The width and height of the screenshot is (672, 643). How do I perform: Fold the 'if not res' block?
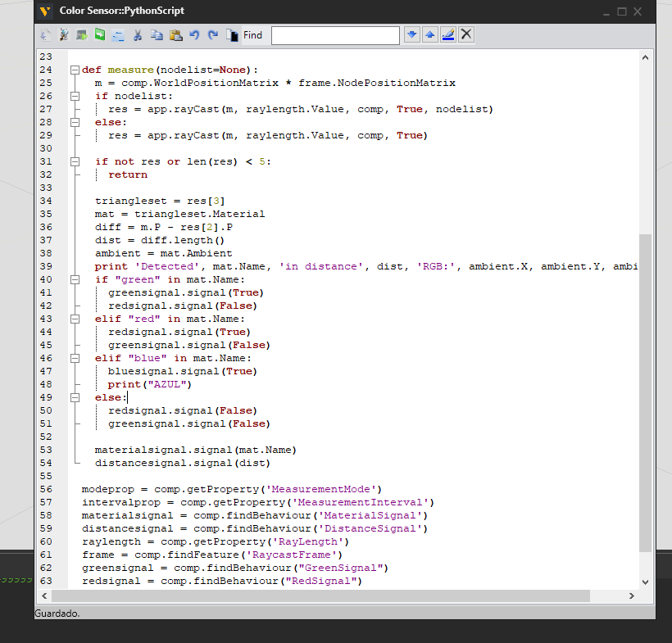pos(75,162)
